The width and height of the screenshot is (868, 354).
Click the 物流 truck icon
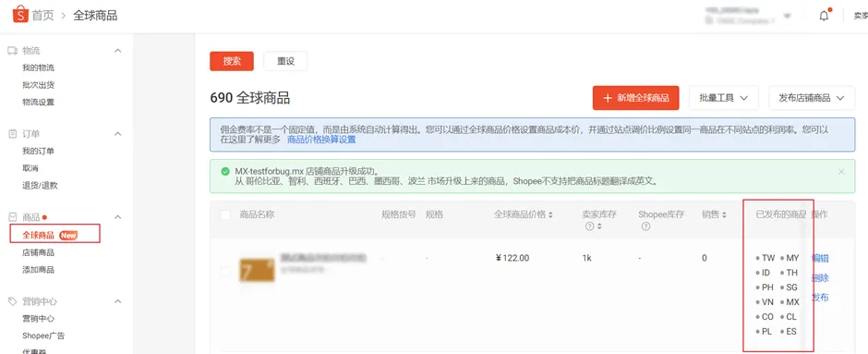pos(12,51)
